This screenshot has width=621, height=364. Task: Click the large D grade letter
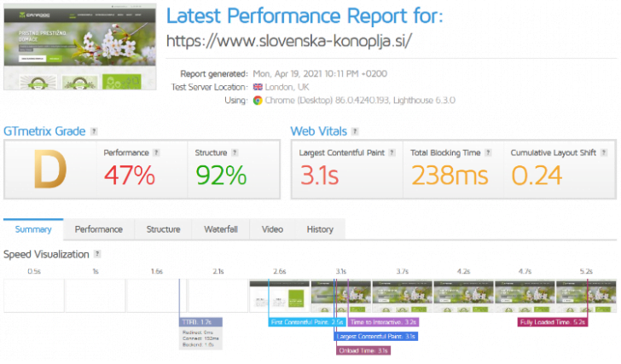pyautogui.click(x=49, y=170)
